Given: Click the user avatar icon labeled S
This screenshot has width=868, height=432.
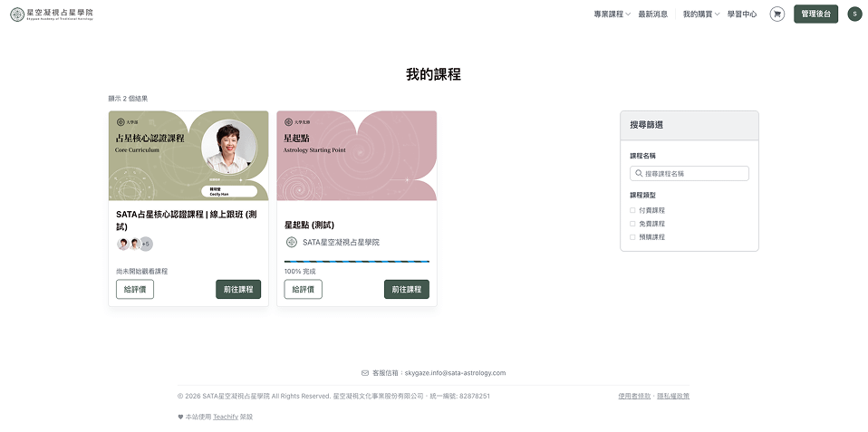Looking at the screenshot, I should (x=854, y=14).
